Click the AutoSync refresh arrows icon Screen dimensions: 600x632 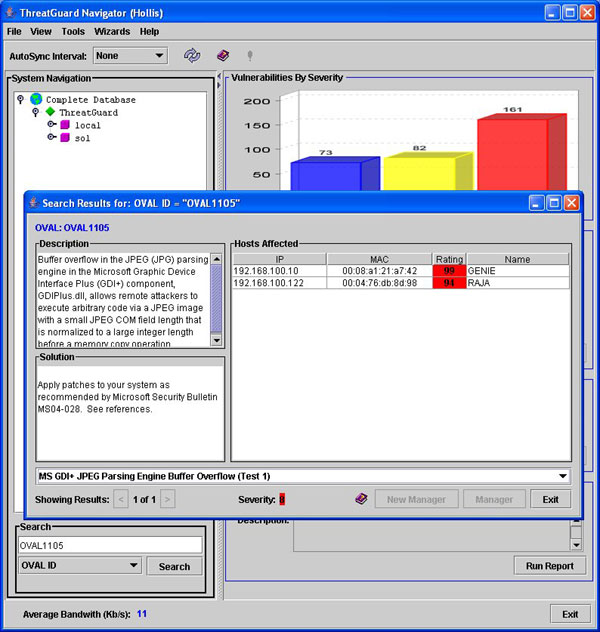(192, 56)
